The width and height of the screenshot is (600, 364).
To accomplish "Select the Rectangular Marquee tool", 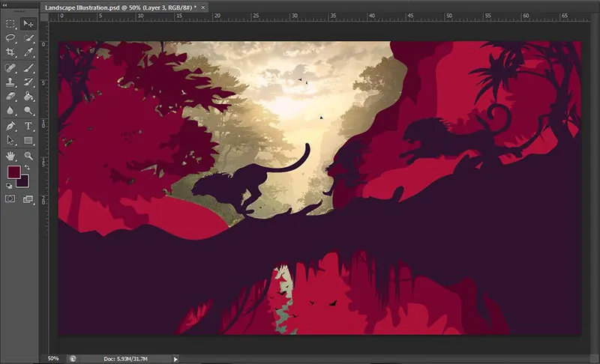I will tap(10, 24).
